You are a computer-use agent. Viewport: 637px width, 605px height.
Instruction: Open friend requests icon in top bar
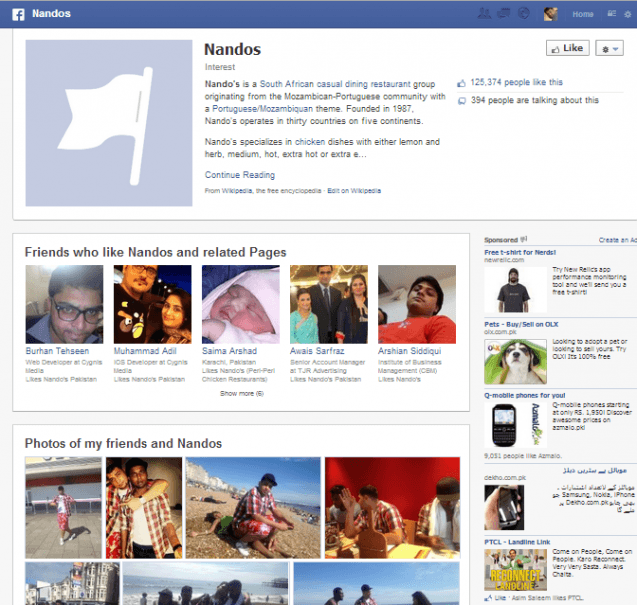pyautogui.click(x=483, y=14)
